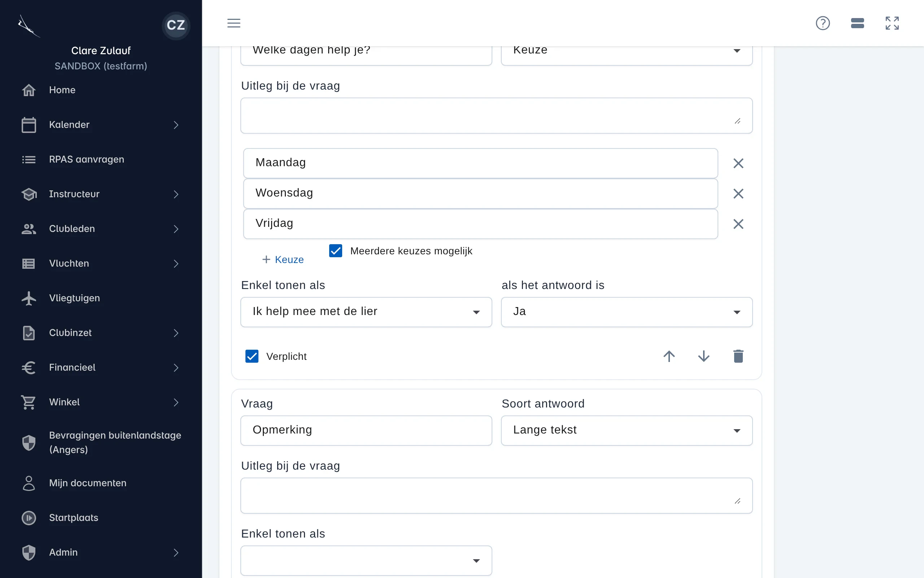Open Mijn documenten menu item

[x=101, y=483]
